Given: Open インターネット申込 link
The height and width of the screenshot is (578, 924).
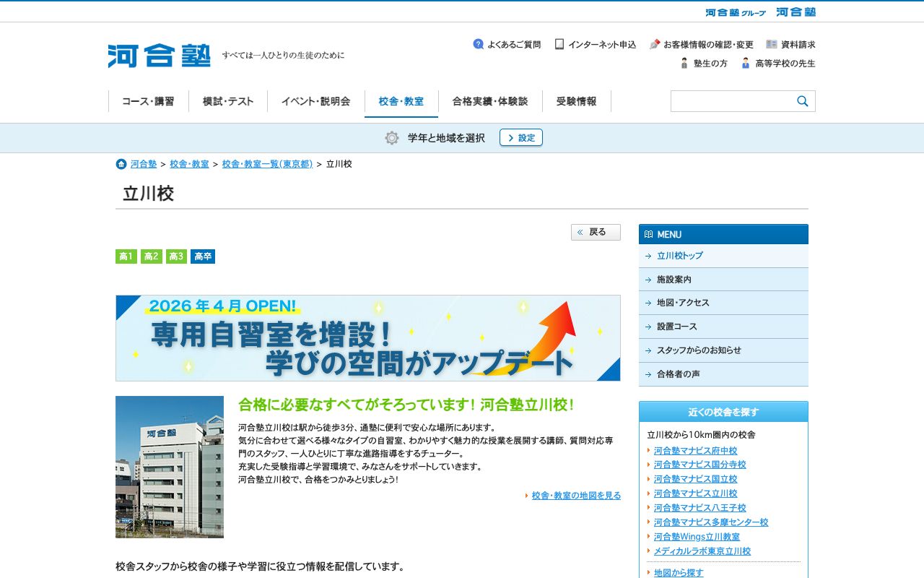Looking at the screenshot, I should (x=602, y=45).
